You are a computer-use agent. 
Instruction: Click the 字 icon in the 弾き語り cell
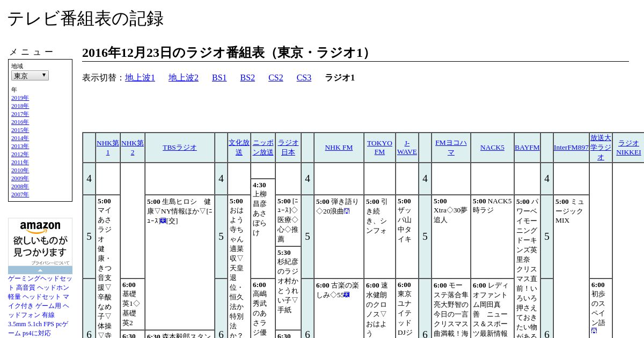click(347, 211)
